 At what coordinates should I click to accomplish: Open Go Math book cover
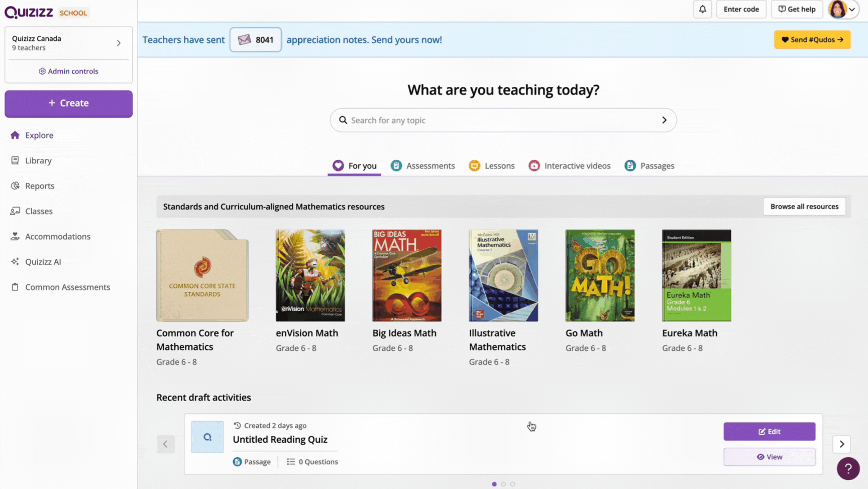click(x=600, y=275)
